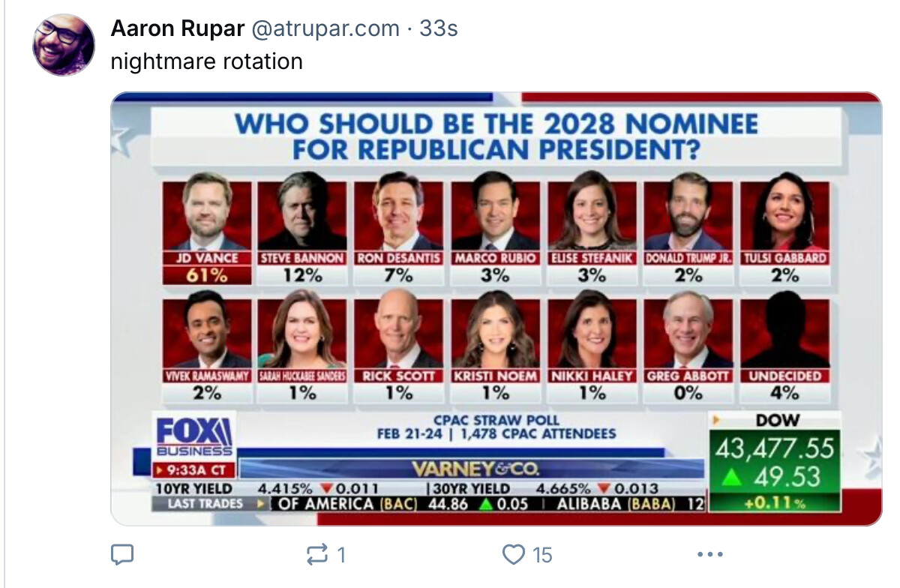Like the post with the heart icon
The height and width of the screenshot is (588, 900).
click(x=514, y=555)
